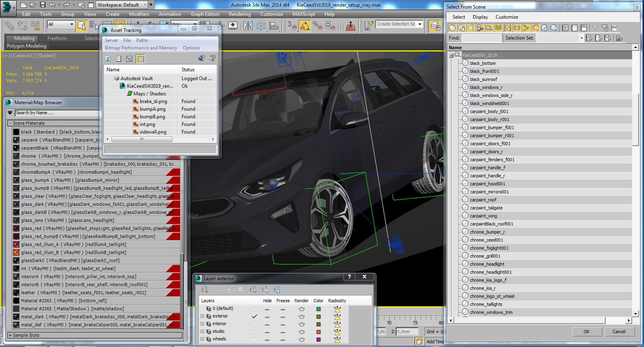Screen dimensions: 644x347
Task: Toggle Display Lights filter in Select From Scene
Action: point(471,28)
